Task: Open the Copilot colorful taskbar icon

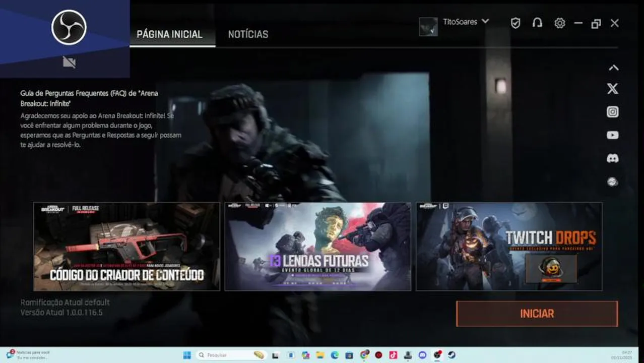Action: pyautogui.click(x=306, y=355)
